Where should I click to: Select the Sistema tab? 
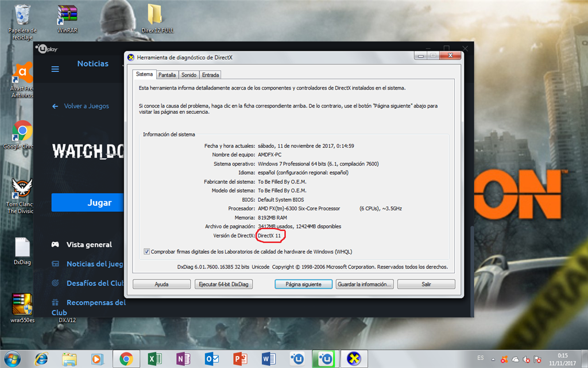pos(144,74)
